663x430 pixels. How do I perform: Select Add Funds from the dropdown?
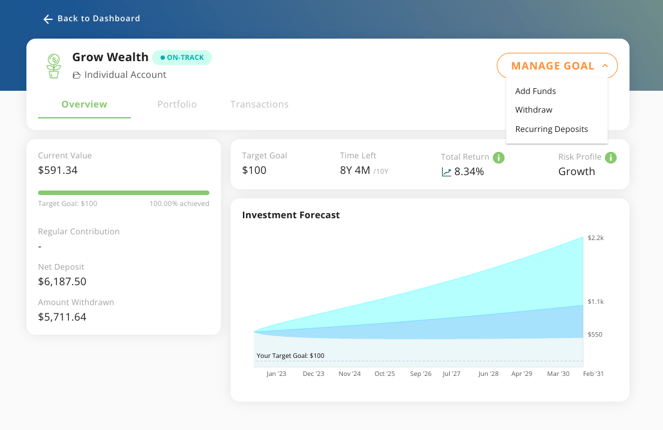pyautogui.click(x=535, y=91)
